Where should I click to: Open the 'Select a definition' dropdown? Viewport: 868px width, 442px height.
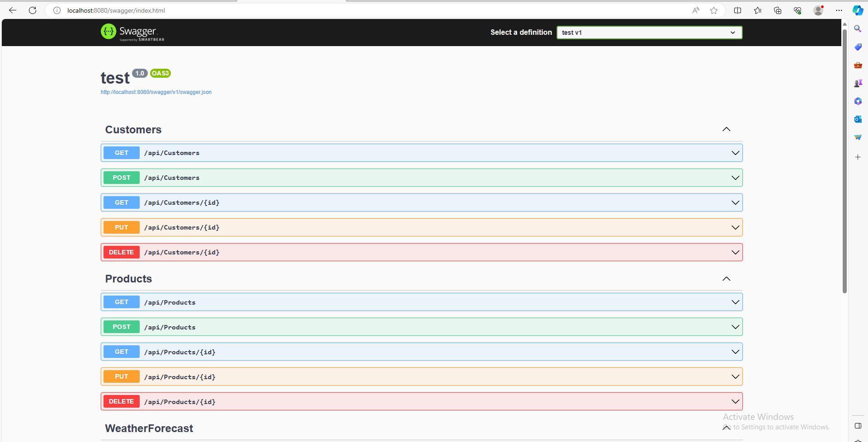point(649,33)
